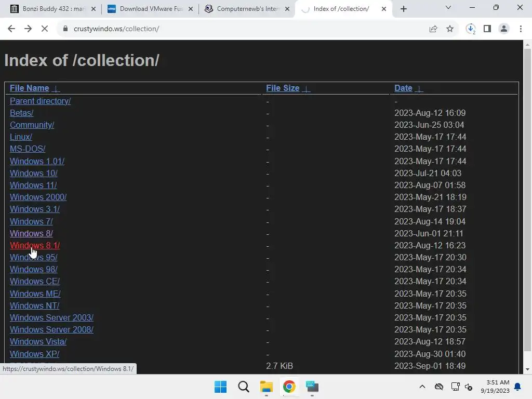Image resolution: width=532 pixels, height=399 pixels.
Task: Open the Windows Vista folder
Action: coord(38,342)
